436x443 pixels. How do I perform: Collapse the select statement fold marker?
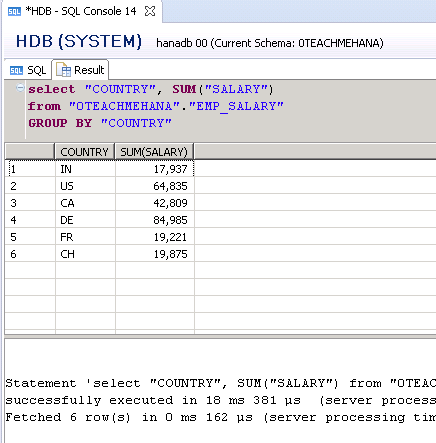(x=20, y=88)
